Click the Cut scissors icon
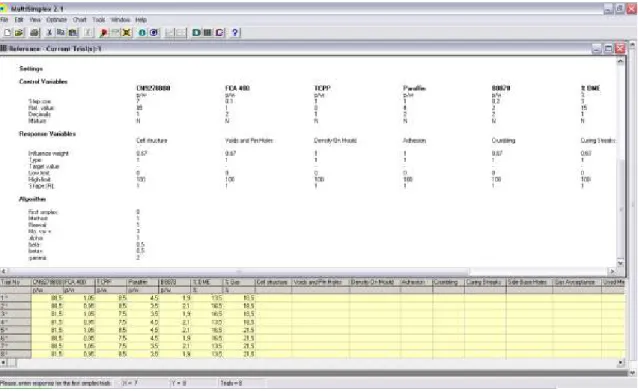Viewport: 638px width, 391px height. click(x=49, y=33)
